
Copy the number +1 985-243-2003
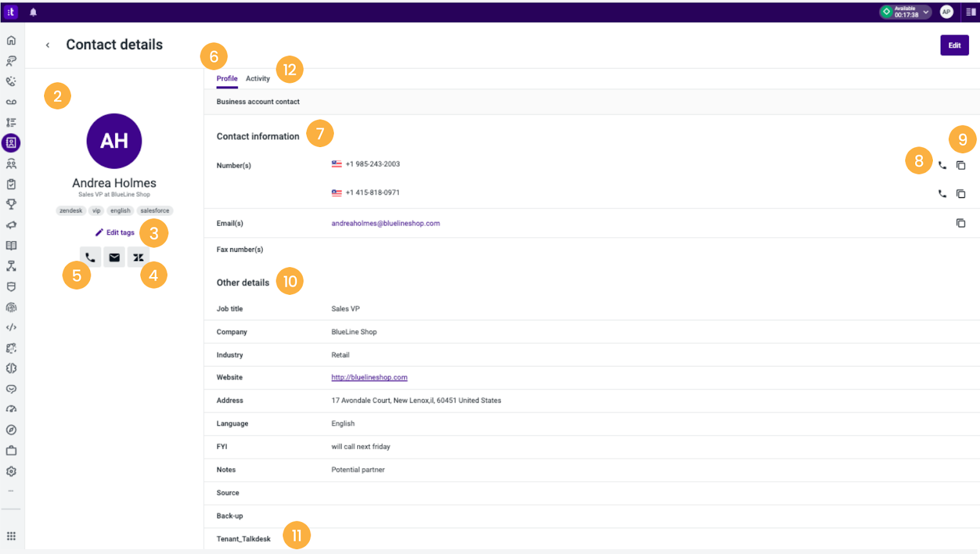click(961, 165)
